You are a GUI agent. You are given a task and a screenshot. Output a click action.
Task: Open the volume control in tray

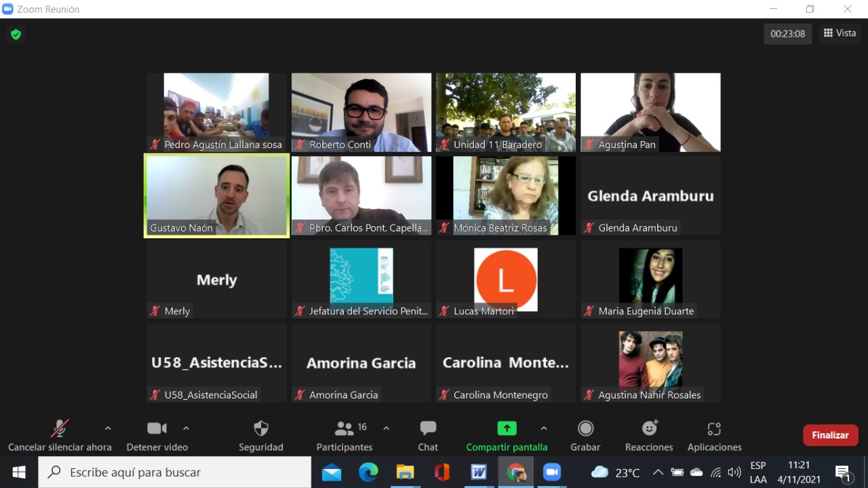734,472
